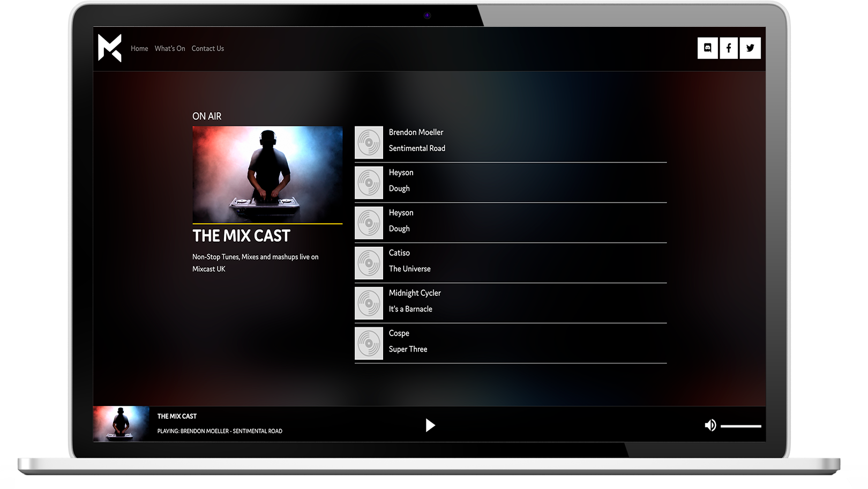This screenshot has width=868, height=489.
Task: Click the Cospe artist name
Action: 399,334
